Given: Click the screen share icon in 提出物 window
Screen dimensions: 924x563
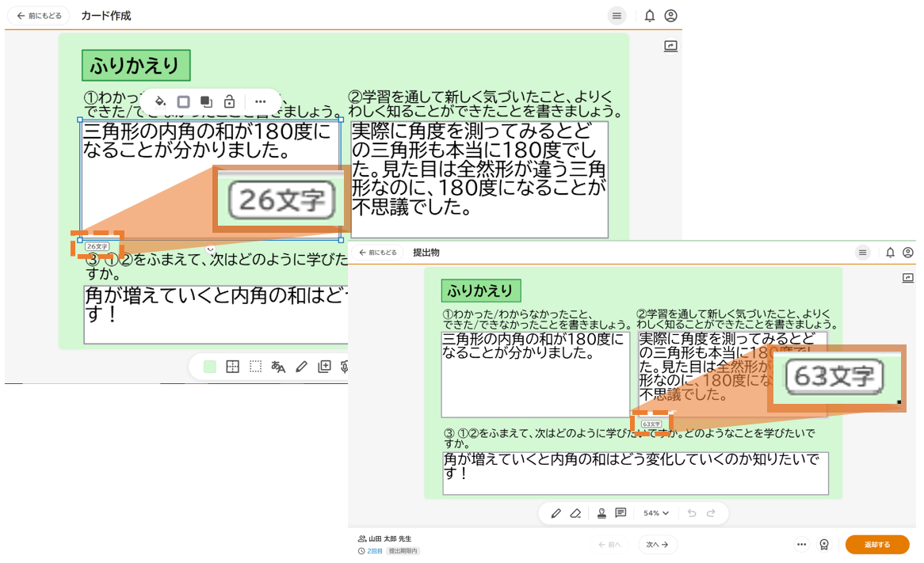Looking at the screenshot, I should tap(908, 277).
